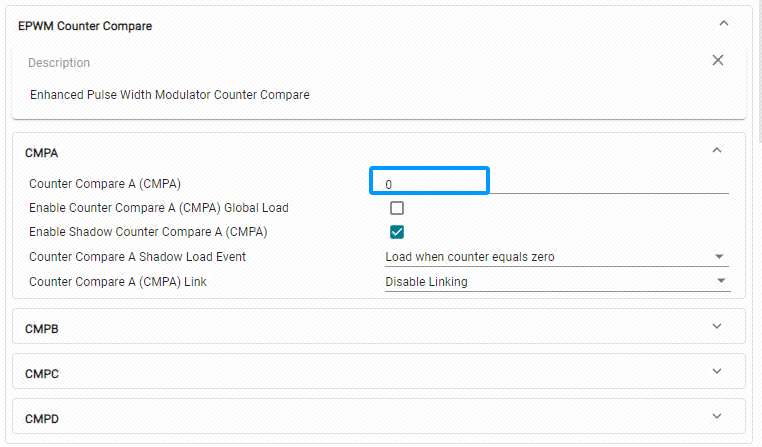
Task: Click the CMPB section header
Action: tap(379, 327)
